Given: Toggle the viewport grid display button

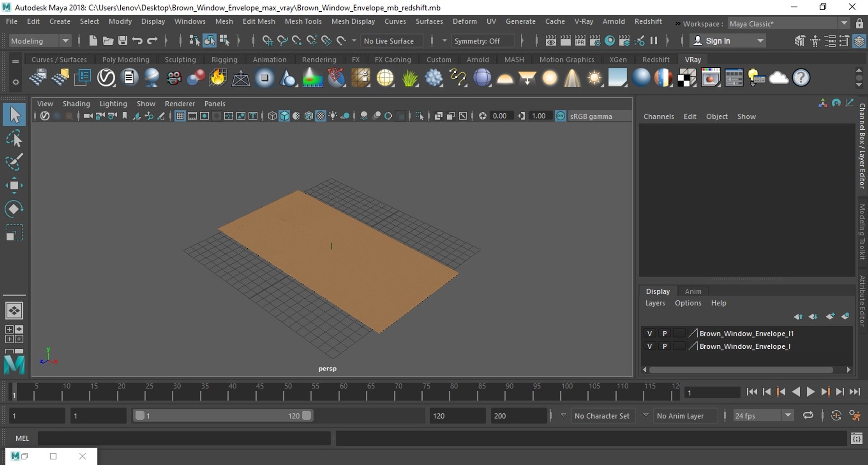Looking at the screenshot, I should coord(180,116).
